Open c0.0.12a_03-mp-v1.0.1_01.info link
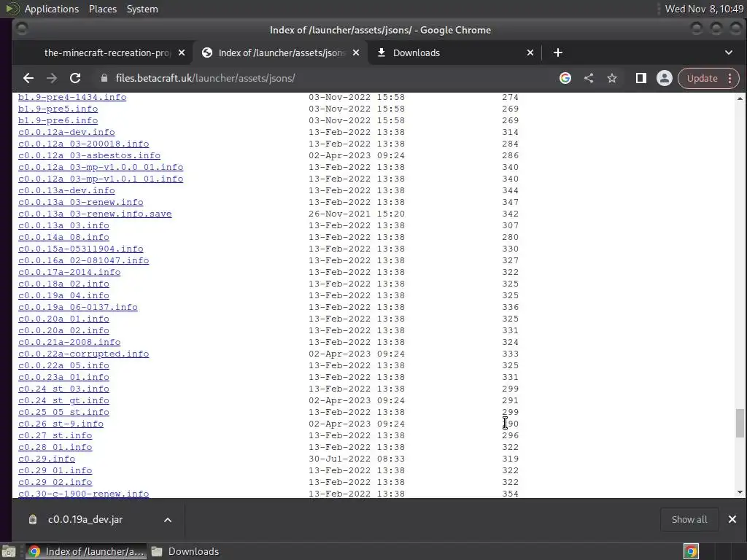Viewport: 747px width, 560px height. click(x=101, y=179)
